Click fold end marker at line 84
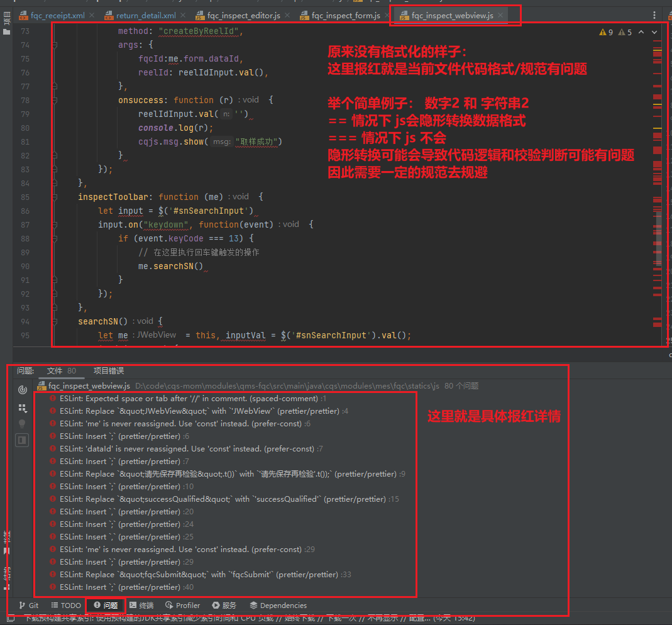672x625 pixels. [x=55, y=184]
